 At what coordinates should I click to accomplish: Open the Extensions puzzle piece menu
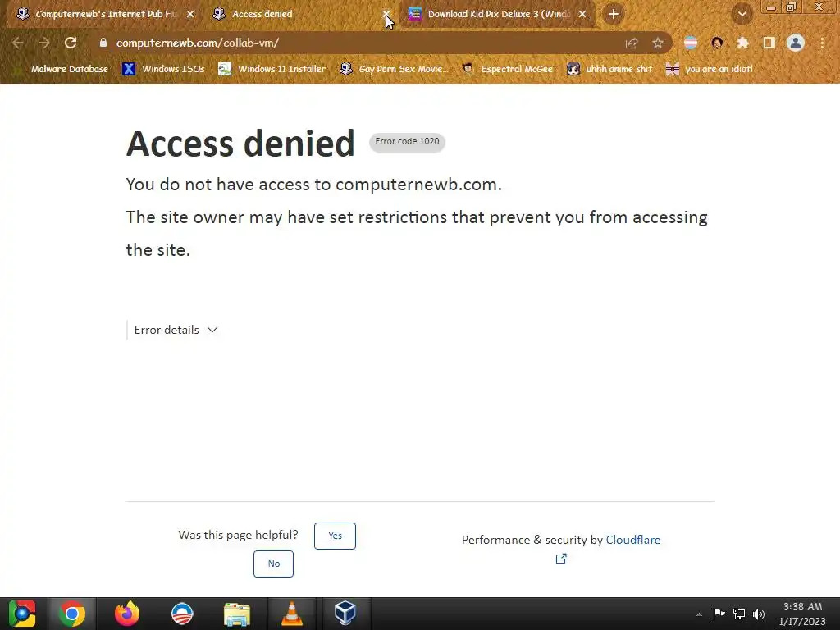pyautogui.click(x=742, y=43)
